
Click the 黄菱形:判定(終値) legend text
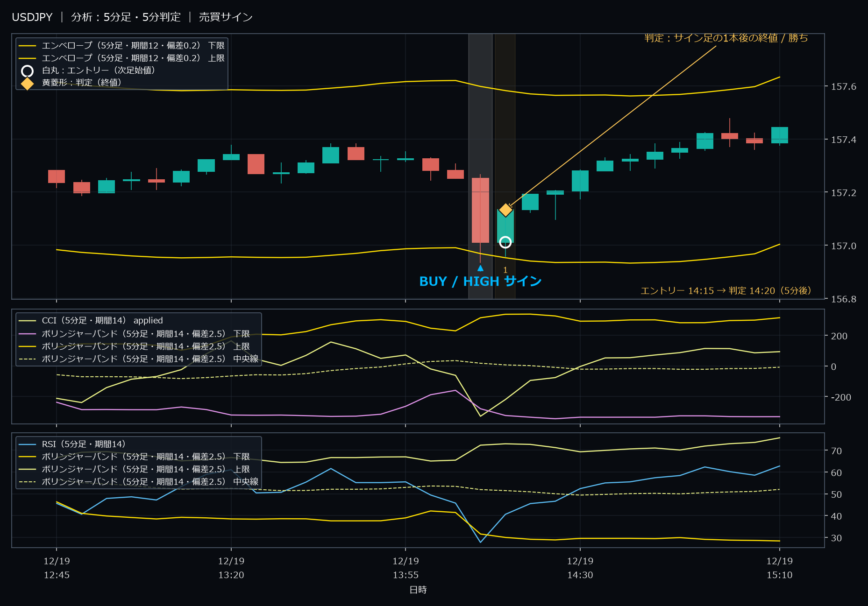[82, 82]
